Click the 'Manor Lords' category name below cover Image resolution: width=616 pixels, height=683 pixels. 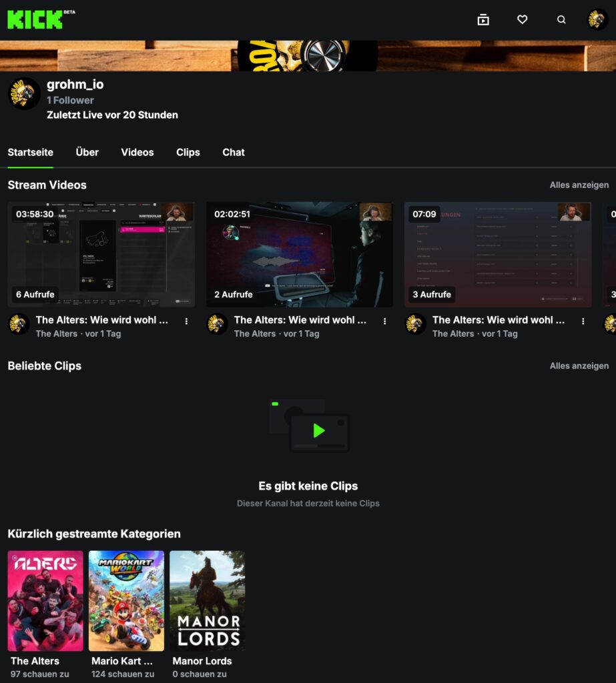(x=202, y=661)
